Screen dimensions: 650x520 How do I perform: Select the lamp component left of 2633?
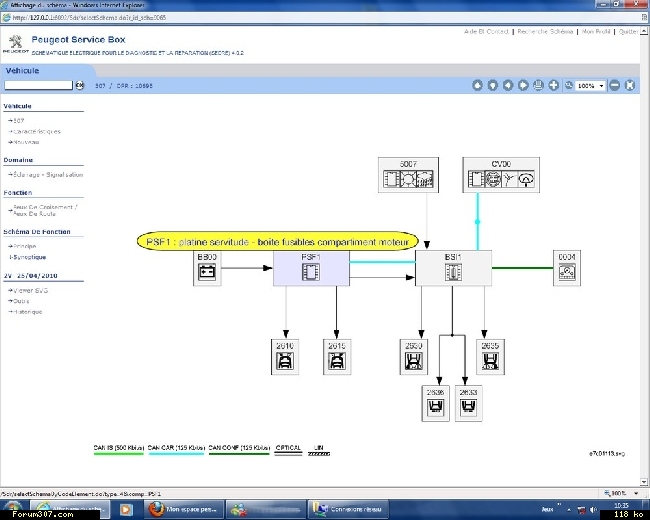pyautogui.click(x=435, y=403)
